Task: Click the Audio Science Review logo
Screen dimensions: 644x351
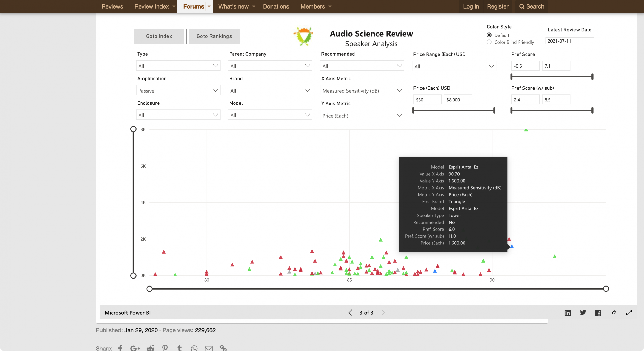Action: 303,36
